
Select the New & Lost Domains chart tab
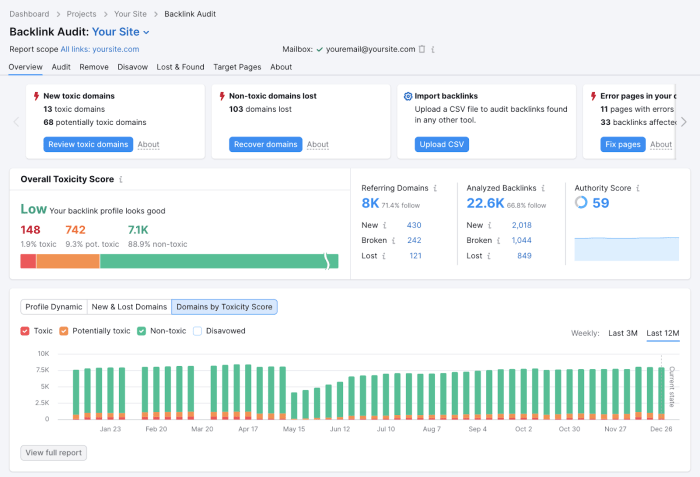pyautogui.click(x=129, y=307)
